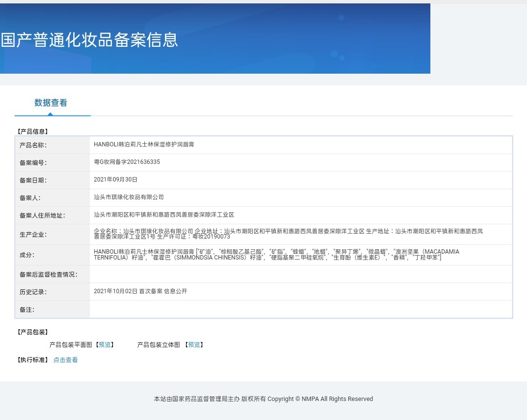Click the 产品名称 row label
The image size is (527, 420).
33,145
